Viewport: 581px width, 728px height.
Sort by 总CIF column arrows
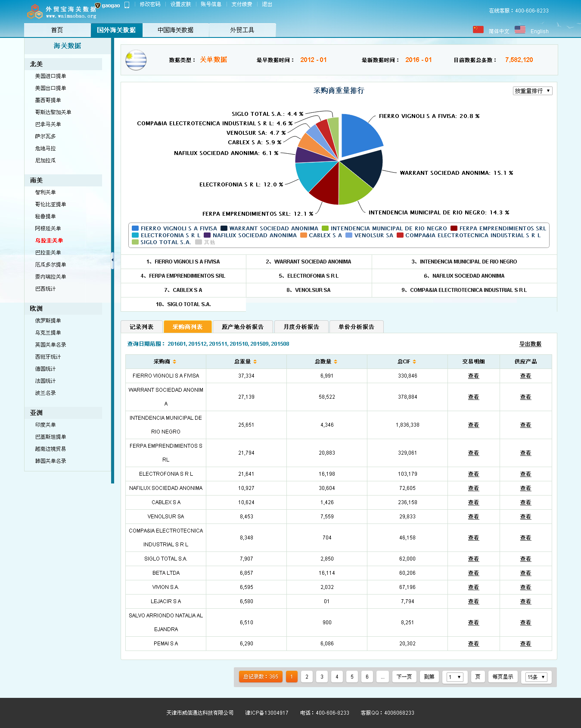pos(414,362)
